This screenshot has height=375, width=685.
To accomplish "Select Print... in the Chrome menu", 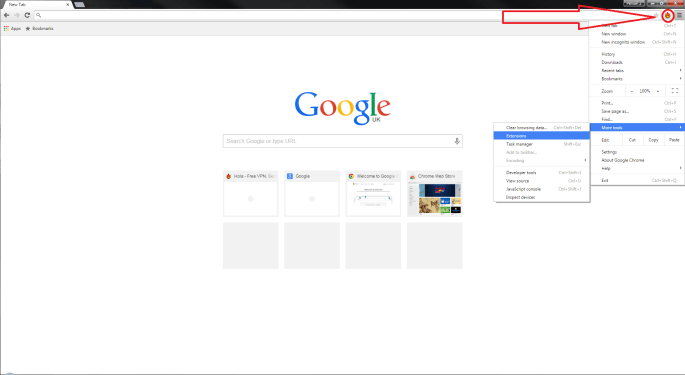I will tap(637, 103).
